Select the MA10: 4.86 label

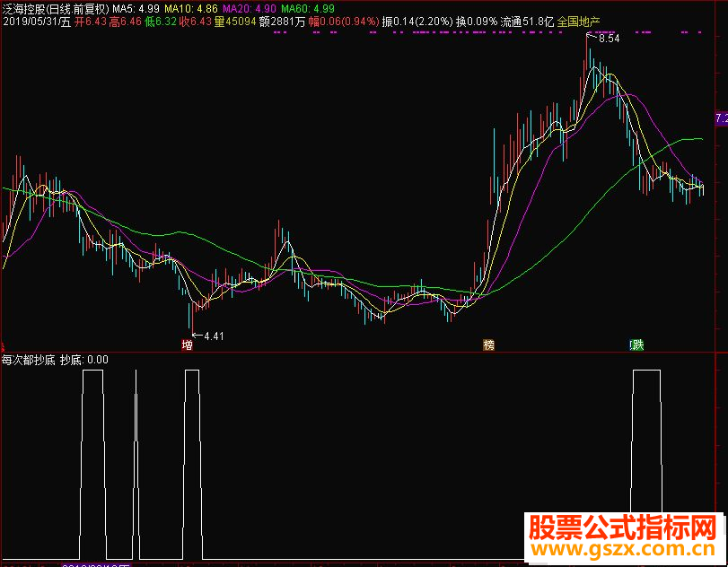tap(191, 8)
